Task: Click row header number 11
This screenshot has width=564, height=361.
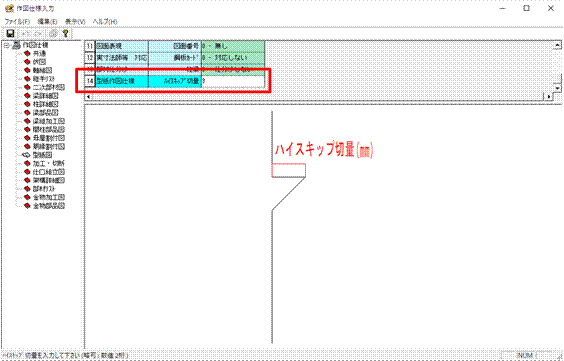Action: [x=90, y=46]
